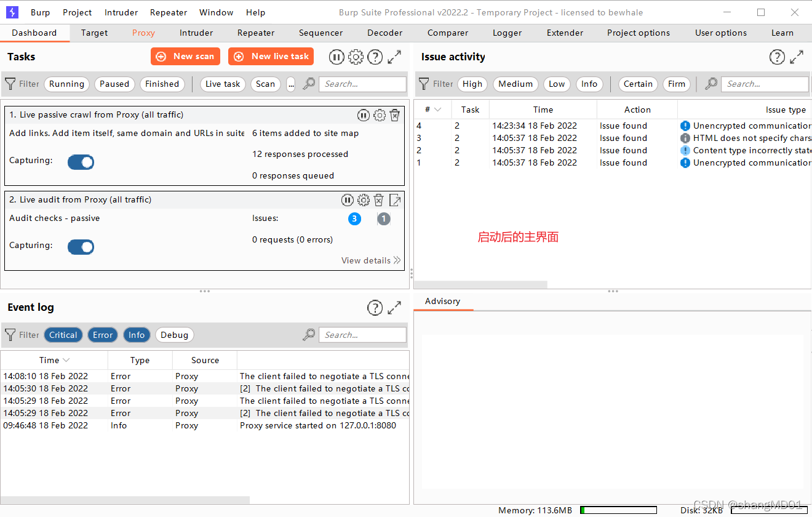Toggle the Firm confidence filter
Screen dimensions: 812x517
coord(677,84)
